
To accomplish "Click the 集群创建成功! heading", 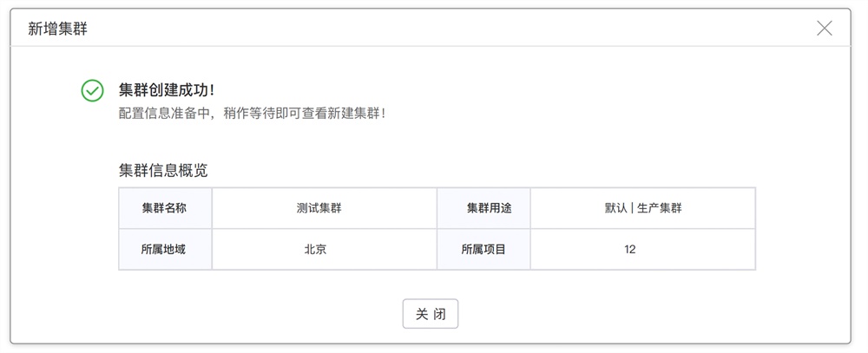I will pyautogui.click(x=166, y=89).
